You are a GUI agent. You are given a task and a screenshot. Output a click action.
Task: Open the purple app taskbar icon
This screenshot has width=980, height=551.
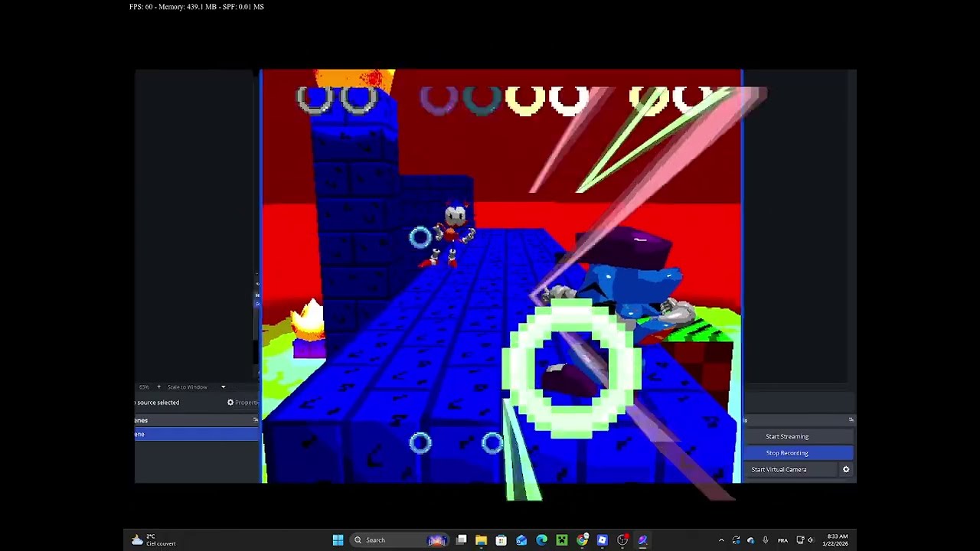(x=642, y=540)
